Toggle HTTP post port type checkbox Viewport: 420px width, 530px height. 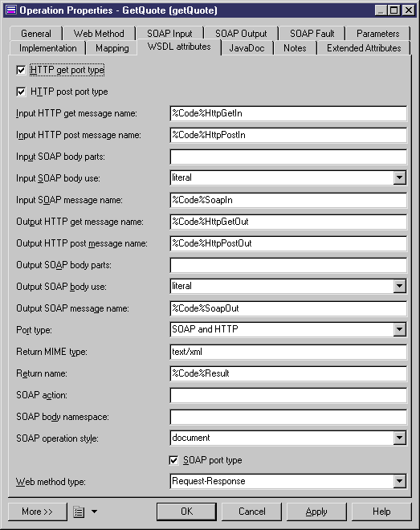[x=21, y=92]
